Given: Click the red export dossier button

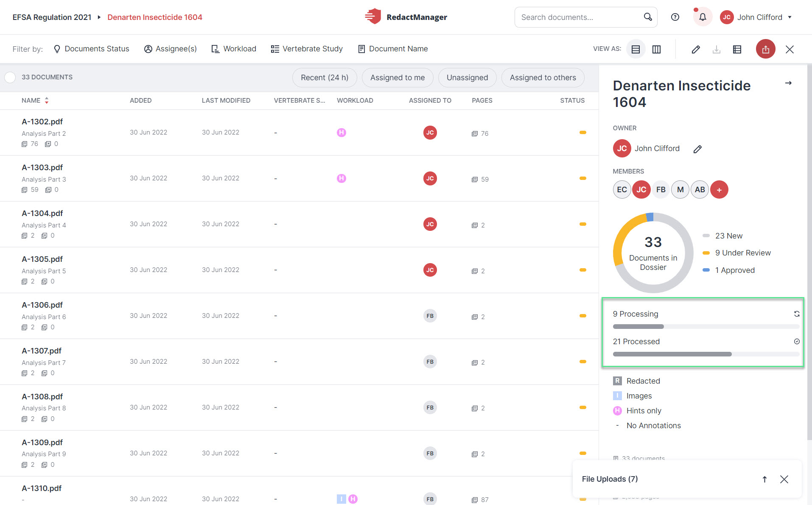Looking at the screenshot, I should coord(765,49).
